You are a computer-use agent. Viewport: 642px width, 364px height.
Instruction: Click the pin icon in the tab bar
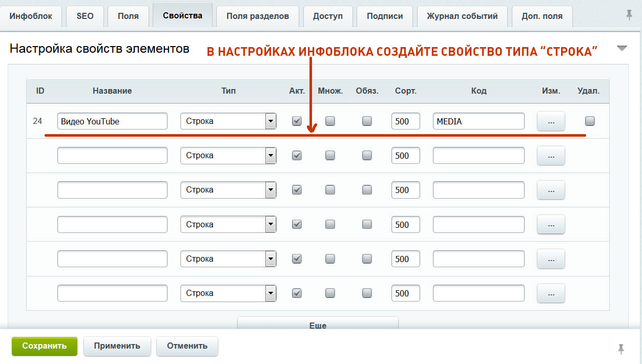tap(629, 15)
